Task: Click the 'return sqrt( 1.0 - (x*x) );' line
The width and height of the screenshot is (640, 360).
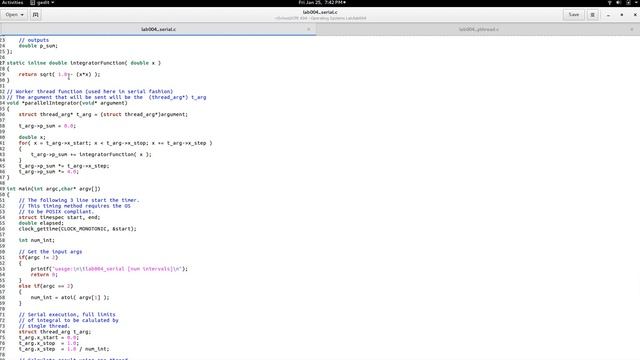Action: tap(59, 74)
